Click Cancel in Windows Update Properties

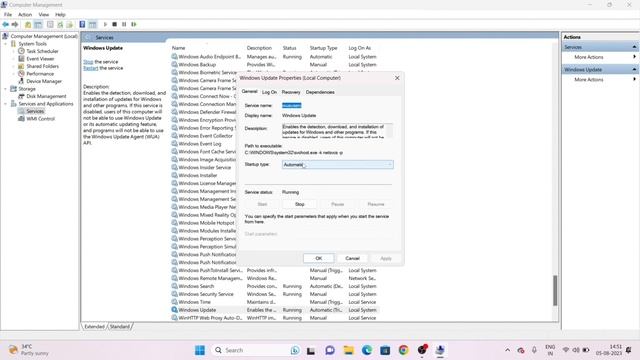tap(352, 258)
